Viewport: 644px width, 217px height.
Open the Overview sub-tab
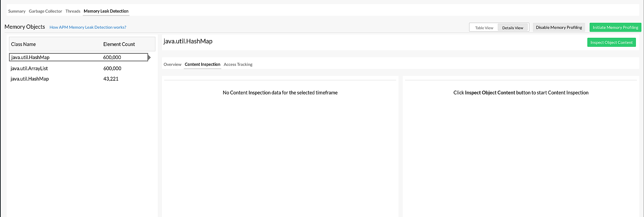172,64
